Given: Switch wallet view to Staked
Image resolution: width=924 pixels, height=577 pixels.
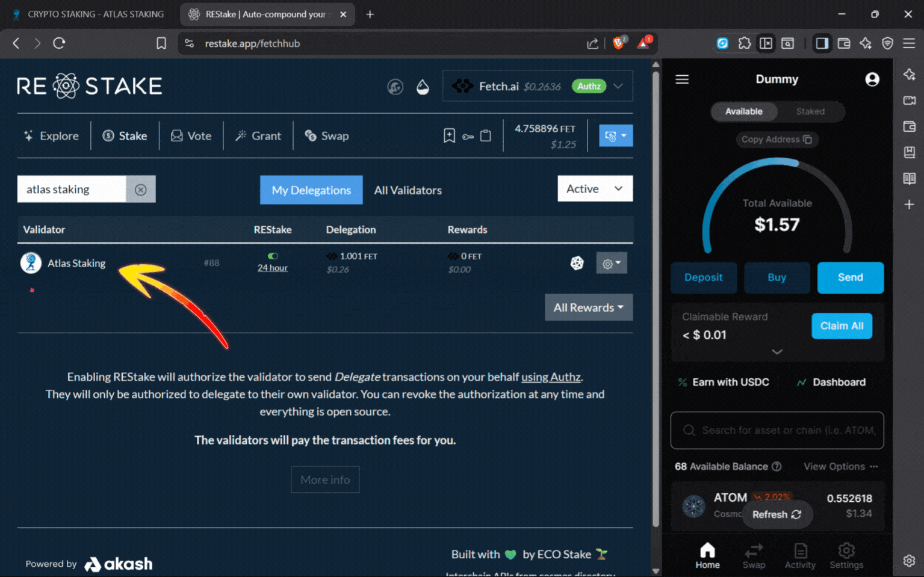Looking at the screenshot, I should (x=810, y=111).
